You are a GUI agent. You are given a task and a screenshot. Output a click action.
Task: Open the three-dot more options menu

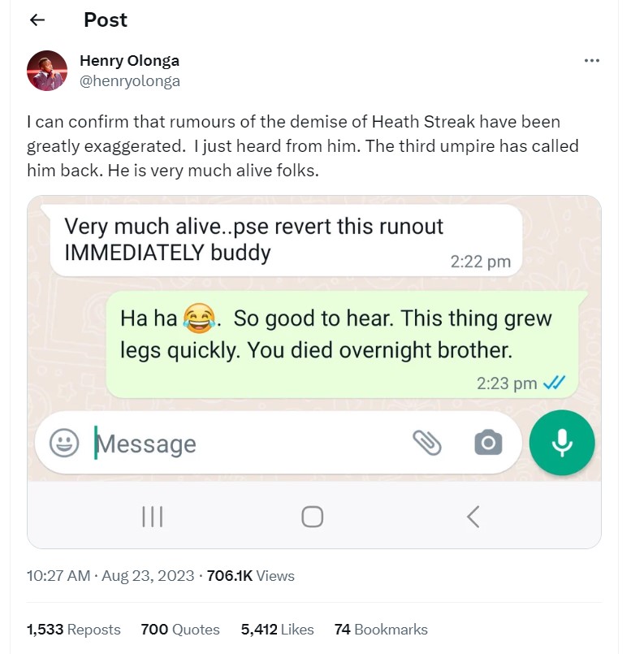[x=591, y=61]
